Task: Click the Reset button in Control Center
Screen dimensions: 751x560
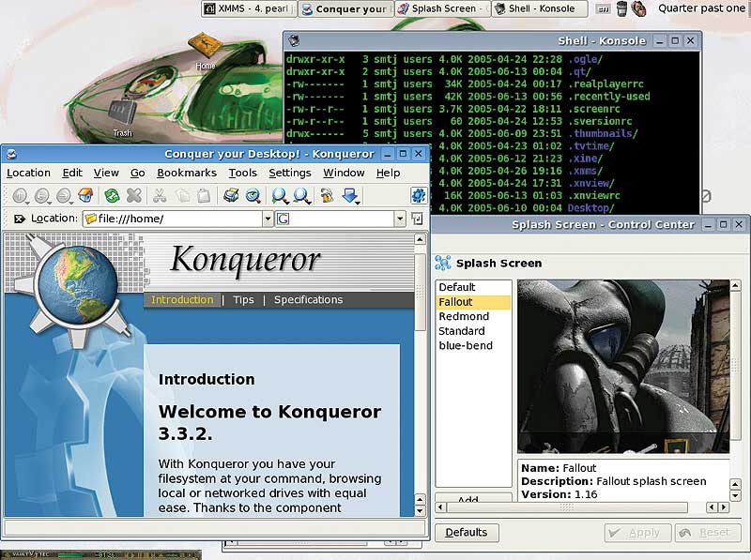Action: 708,532
